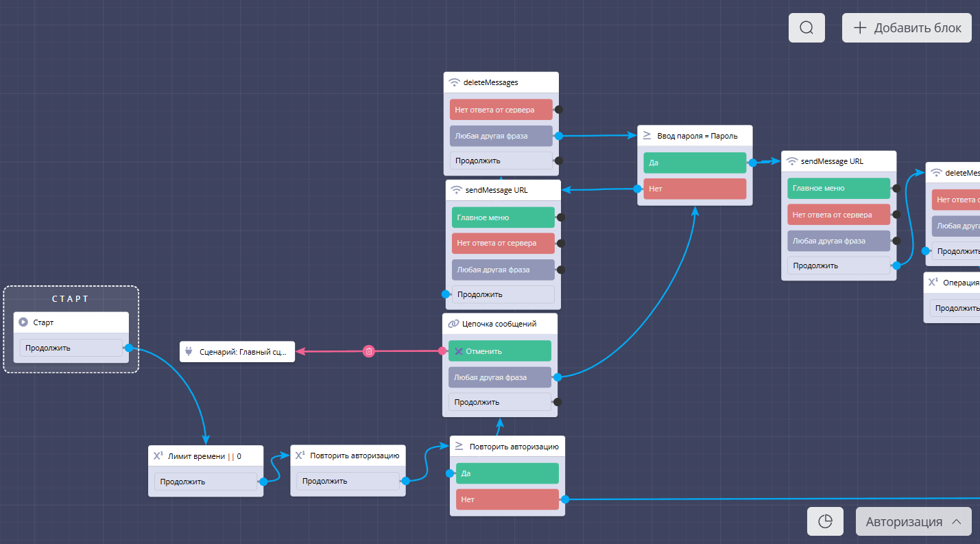Click Любая другая фраза in Цепочка сообщений

pos(499,377)
